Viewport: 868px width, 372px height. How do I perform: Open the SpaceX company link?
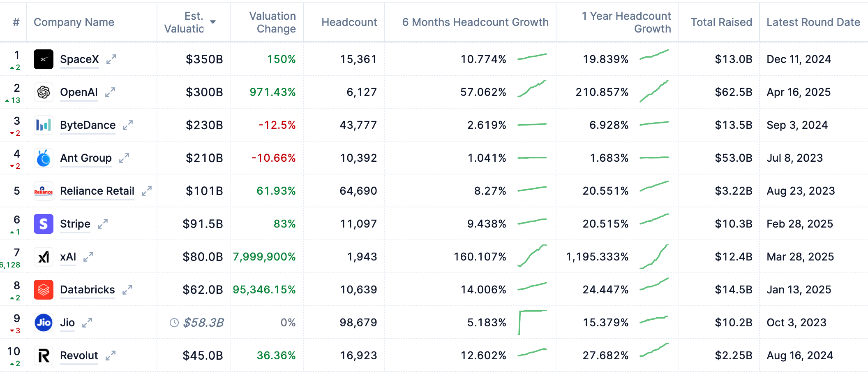coord(79,59)
